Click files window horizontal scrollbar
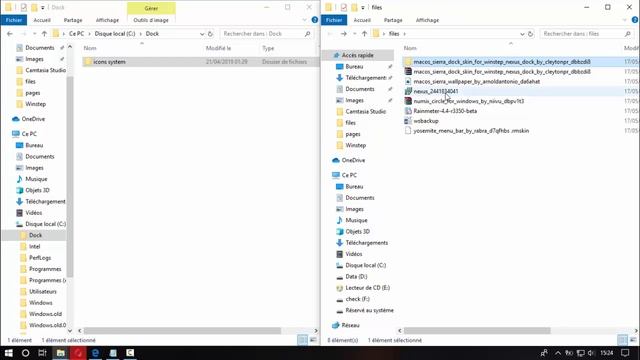This screenshot has width=640, height=360. pyautogui.click(x=477, y=331)
